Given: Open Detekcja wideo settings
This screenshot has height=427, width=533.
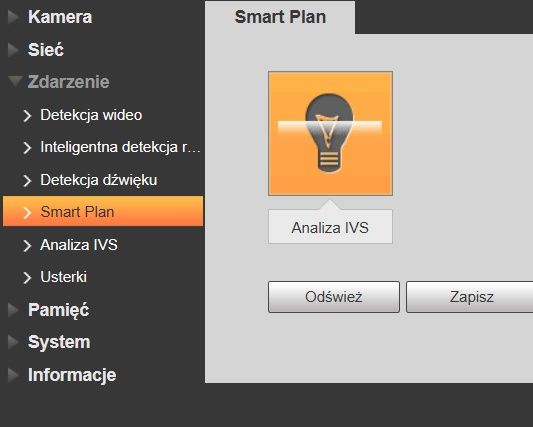Looking at the screenshot, I should click(91, 115).
